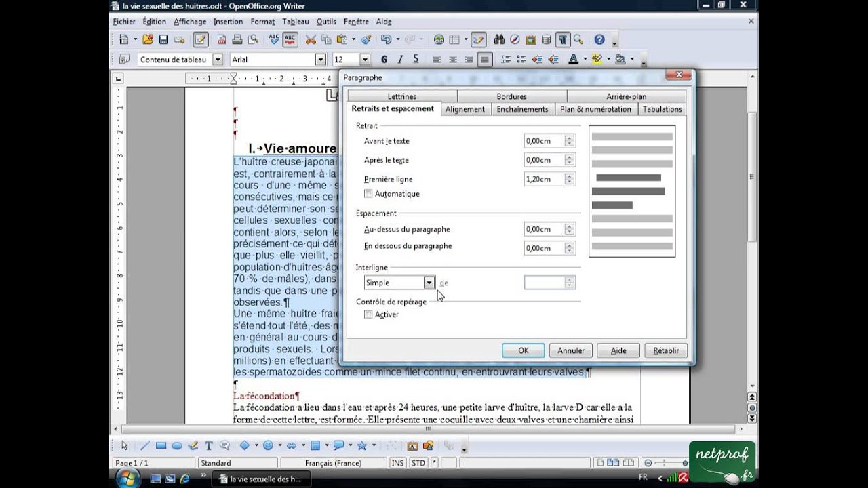Toggle INS insert mode in status bar
868x488 pixels.
398,463
